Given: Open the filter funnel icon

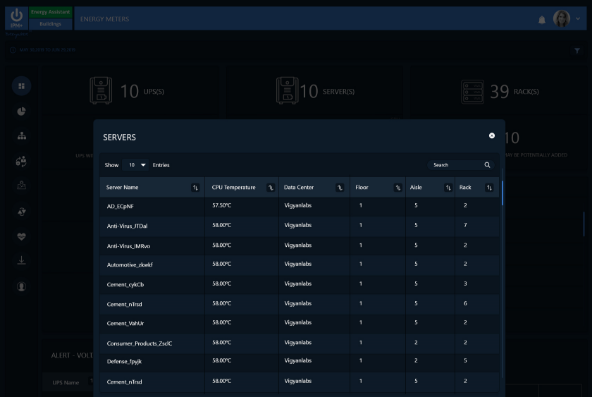Looking at the screenshot, I should [577, 51].
